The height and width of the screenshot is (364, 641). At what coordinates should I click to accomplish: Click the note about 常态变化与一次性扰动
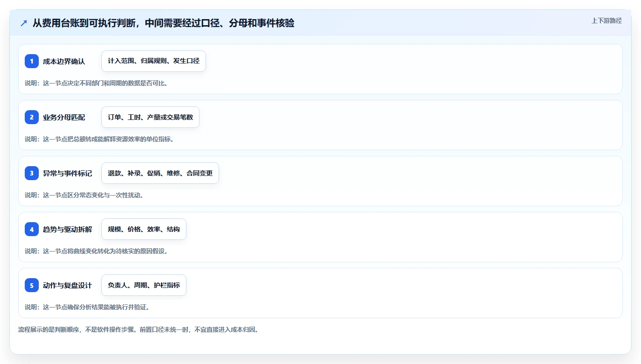pos(84,195)
